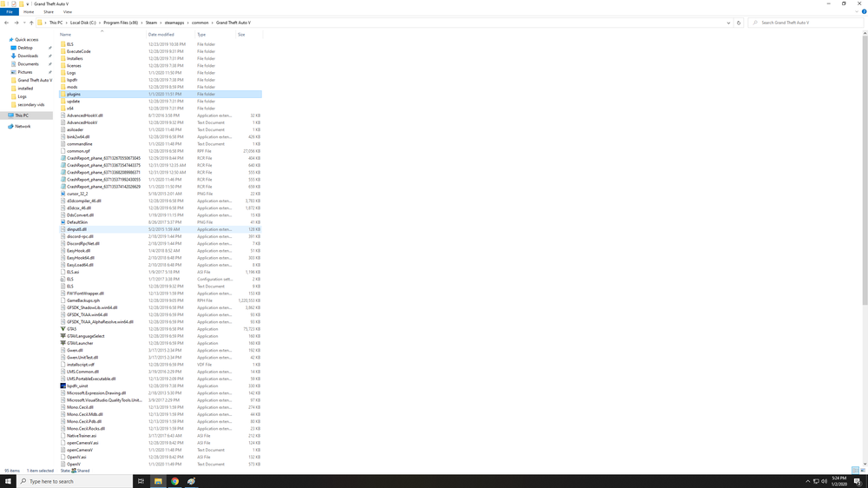The image size is (868, 488).
Task: Click Program Files (x86) breadcrumb
Action: tap(121, 23)
